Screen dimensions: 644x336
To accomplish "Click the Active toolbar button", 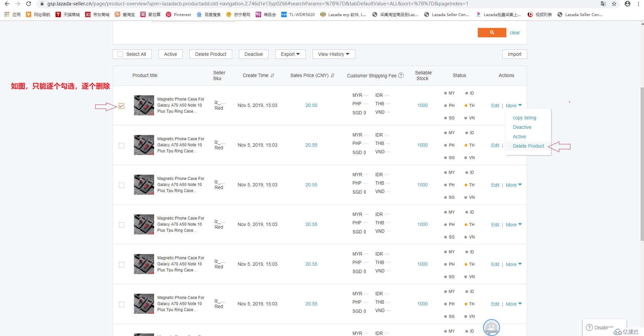I will pyautogui.click(x=171, y=54).
